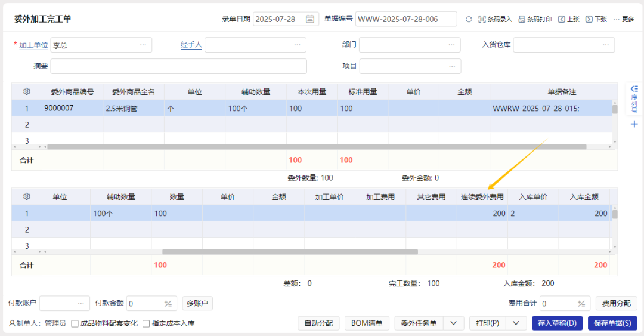The height and width of the screenshot is (336, 644).
Task: Go to previous document 上张
Action: click(568, 19)
